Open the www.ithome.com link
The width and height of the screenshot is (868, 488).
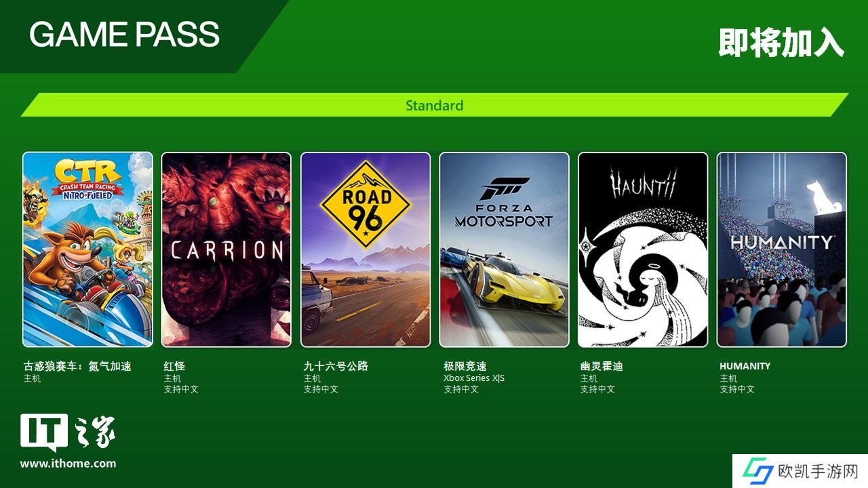(68, 464)
